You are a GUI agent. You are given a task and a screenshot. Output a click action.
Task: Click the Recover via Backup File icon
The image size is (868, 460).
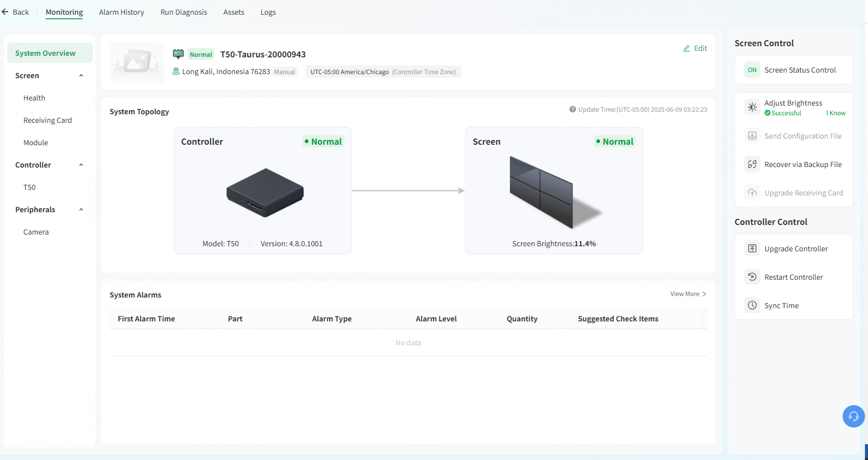(752, 164)
